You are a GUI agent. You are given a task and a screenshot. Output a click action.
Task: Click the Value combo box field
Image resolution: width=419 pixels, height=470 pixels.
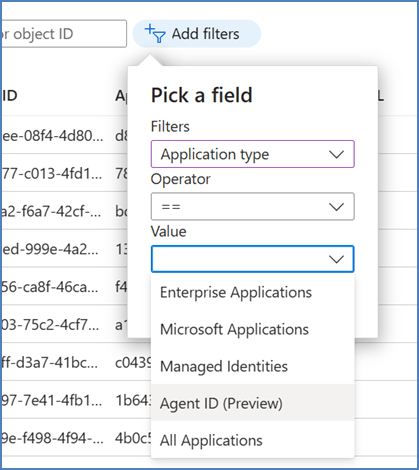pos(252,259)
